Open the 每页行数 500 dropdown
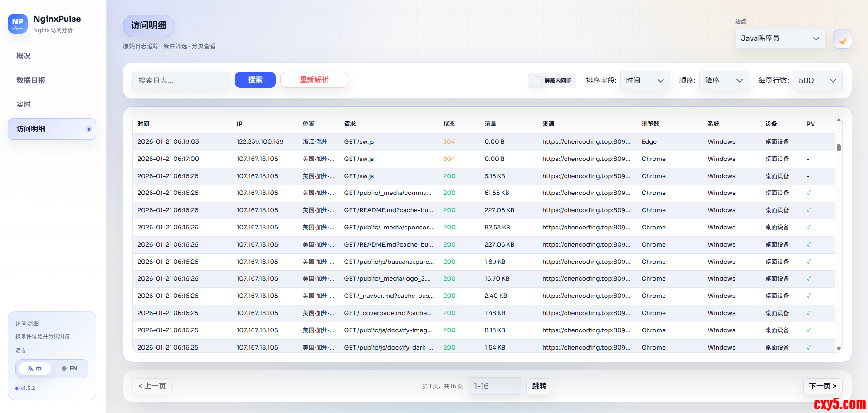Image resolution: width=868 pixels, height=413 pixels. (817, 81)
